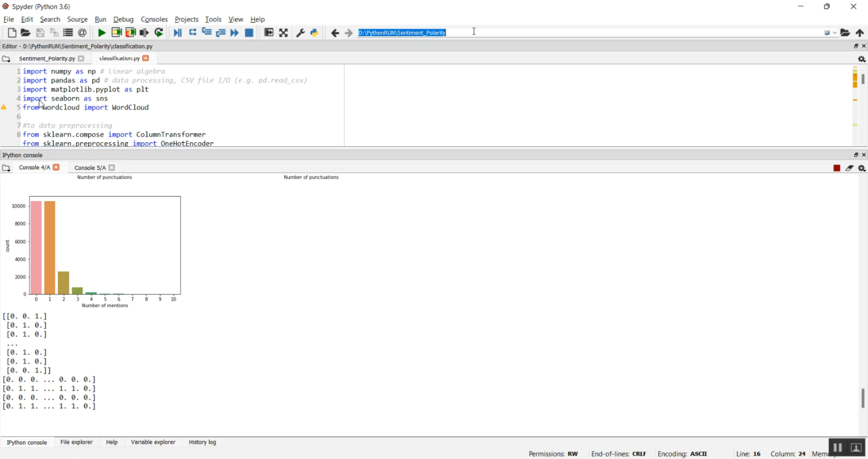
Task: Run the file with green play button
Action: [102, 33]
